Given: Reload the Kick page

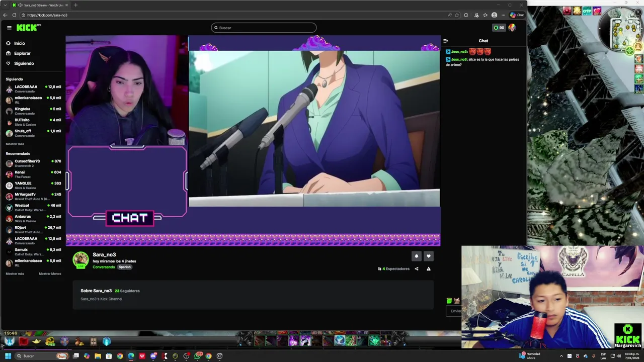Looking at the screenshot, I should [14, 15].
